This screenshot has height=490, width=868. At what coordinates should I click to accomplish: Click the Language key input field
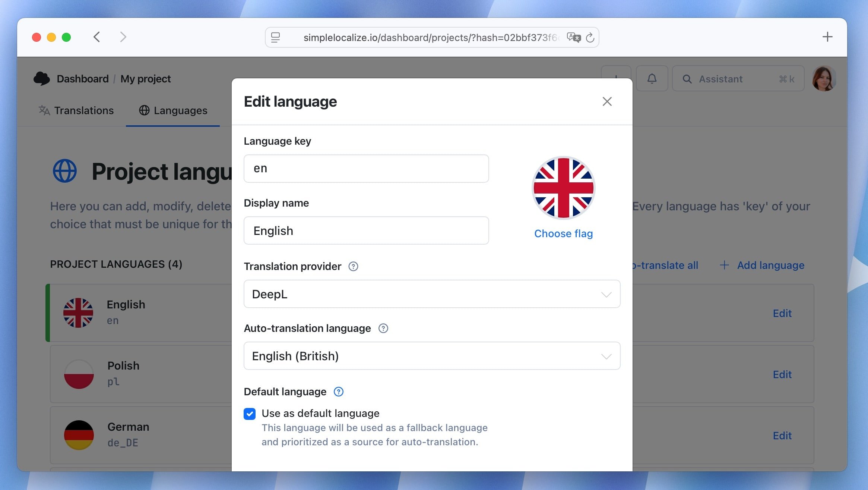pyautogui.click(x=366, y=169)
